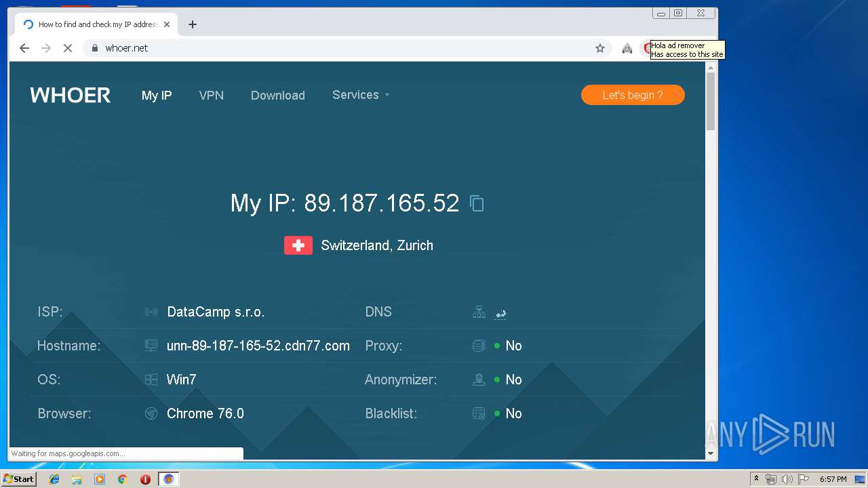Viewport: 868px width, 488px height.
Task: Open Chrome from taskbar
Action: [x=123, y=479]
